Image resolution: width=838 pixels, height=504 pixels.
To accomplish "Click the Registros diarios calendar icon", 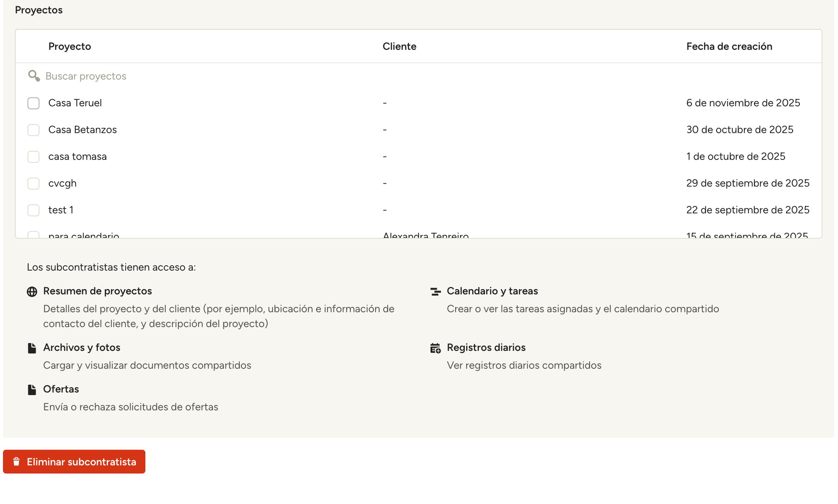I will (x=435, y=348).
